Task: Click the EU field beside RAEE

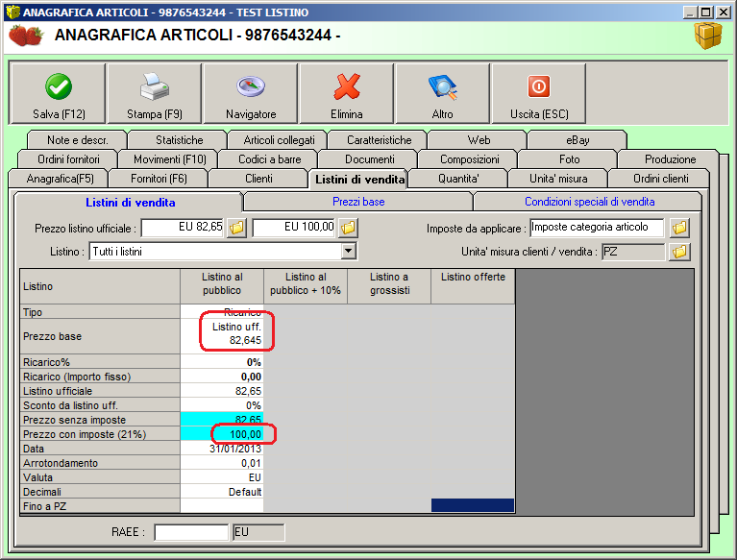Action: (258, 532)
